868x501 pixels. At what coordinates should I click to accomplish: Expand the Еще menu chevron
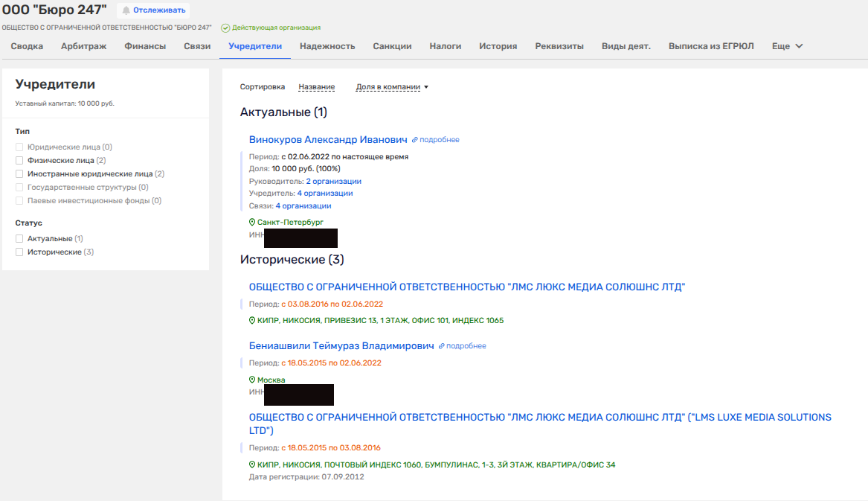click(800, 46)
